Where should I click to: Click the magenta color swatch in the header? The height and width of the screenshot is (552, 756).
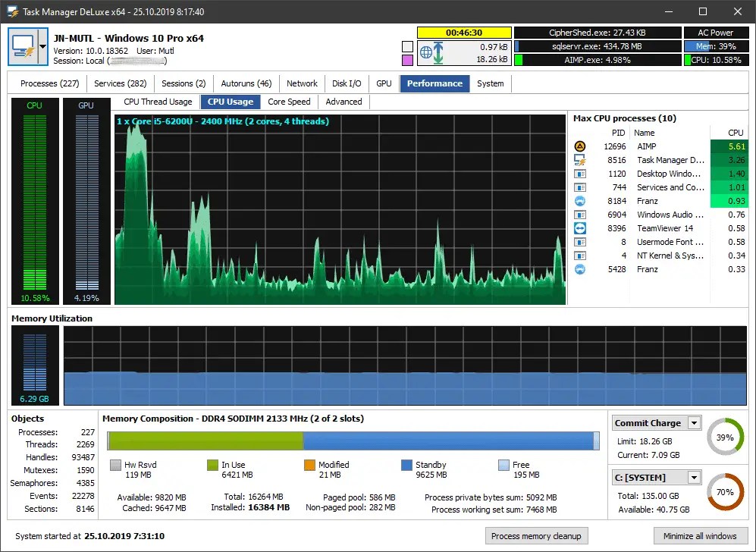pyautogui.click(x=406, y=59)
